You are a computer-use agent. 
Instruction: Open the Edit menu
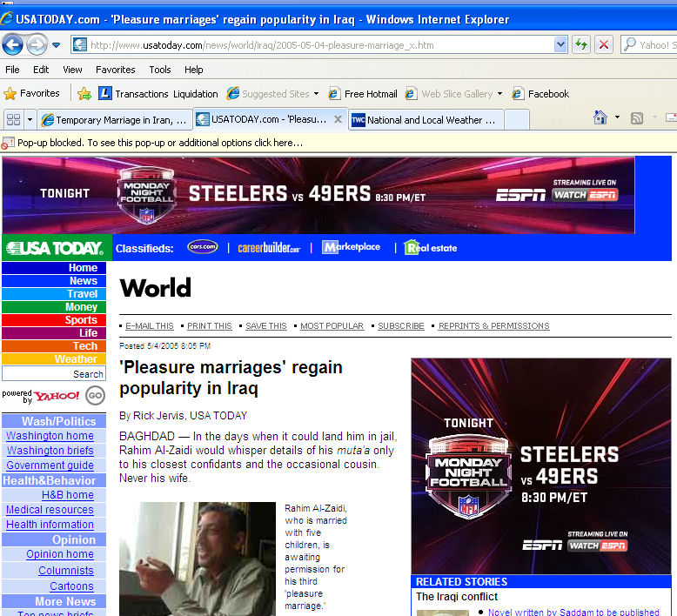click(x=41, y=70)
